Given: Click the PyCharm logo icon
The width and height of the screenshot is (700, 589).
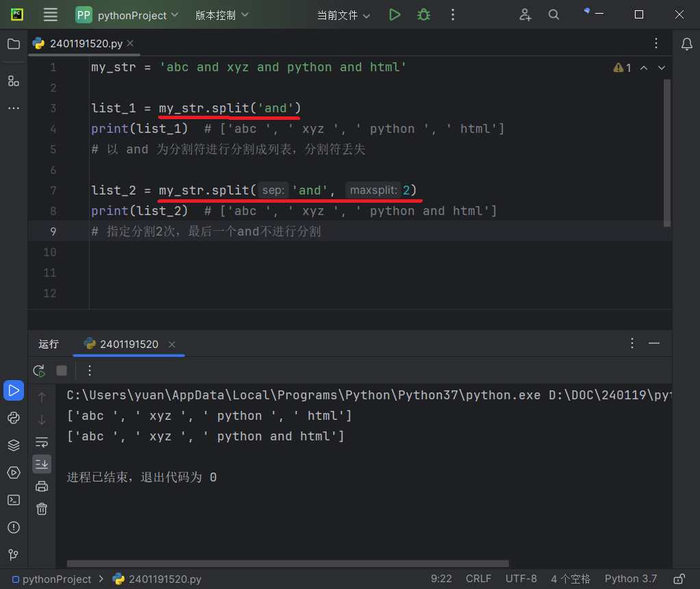Looking at the screenshot, I should (x=17, y=15).
